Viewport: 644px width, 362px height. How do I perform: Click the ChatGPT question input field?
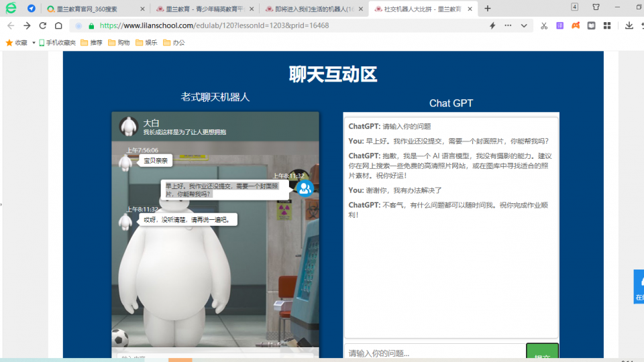(x=435, y=353)
